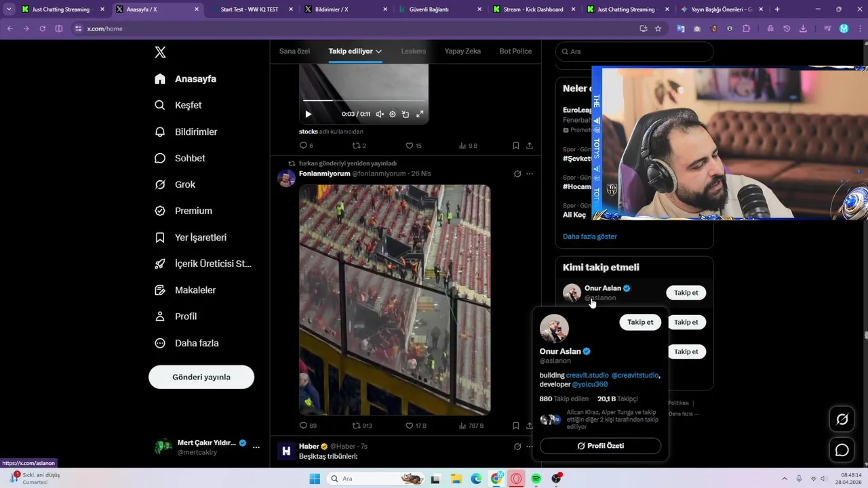
Task: Open Sohbet messages
Action: 180,158
